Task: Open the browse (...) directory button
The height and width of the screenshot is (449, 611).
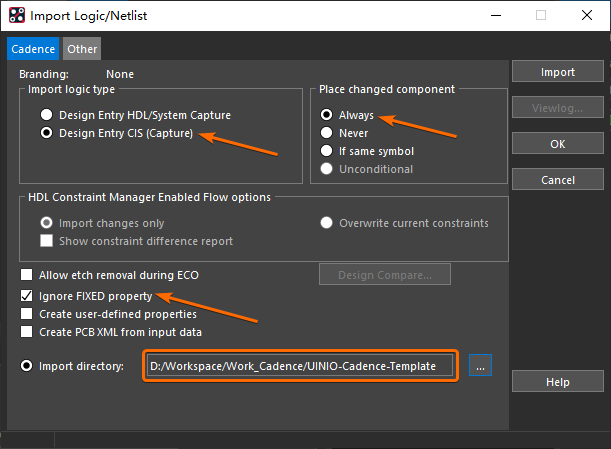Action: pyautogui.click(x=481, y=366)
